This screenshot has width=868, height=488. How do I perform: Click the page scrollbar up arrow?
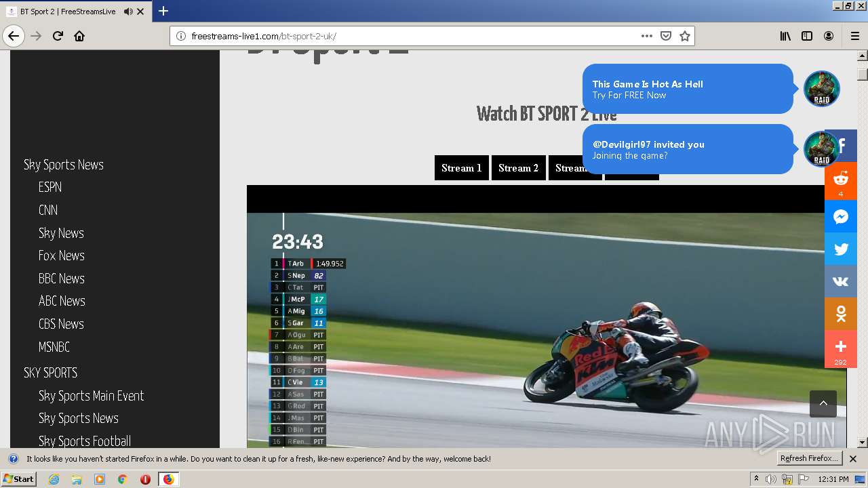pos(863,56)
